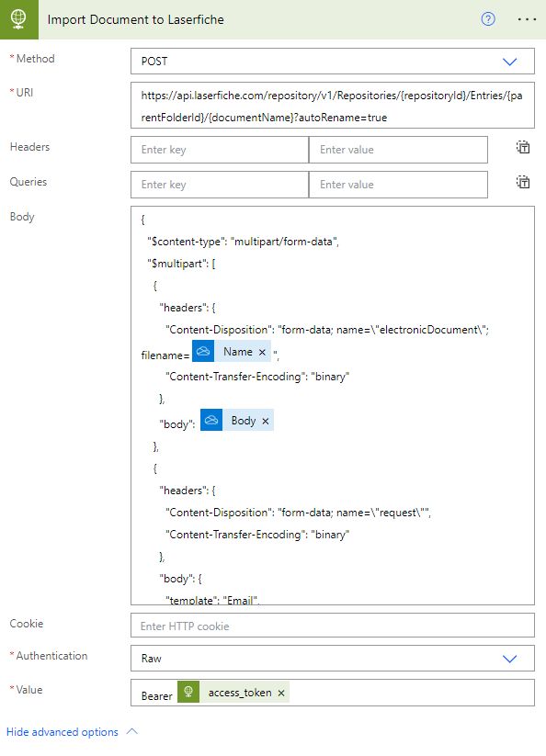546x756 pixels.
Task: Collapse with Hide advanced options link
Action: (x=63, y=732)
